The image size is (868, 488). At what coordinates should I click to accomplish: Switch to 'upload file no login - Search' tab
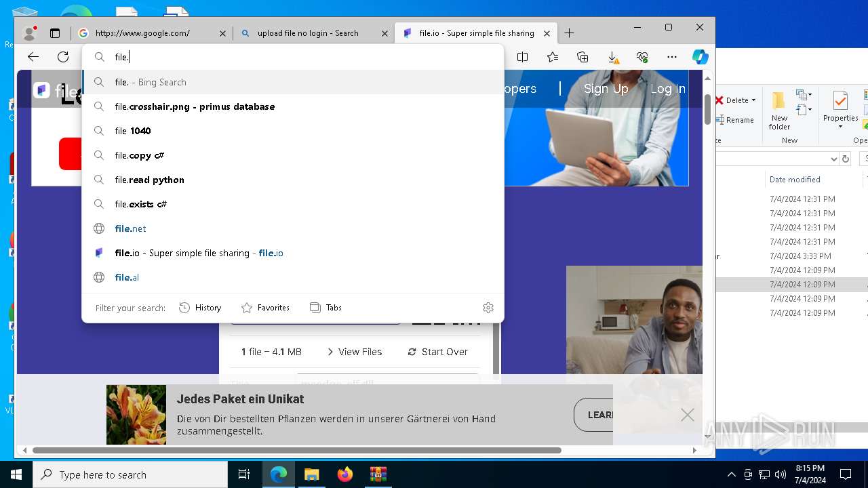point(313,33)
